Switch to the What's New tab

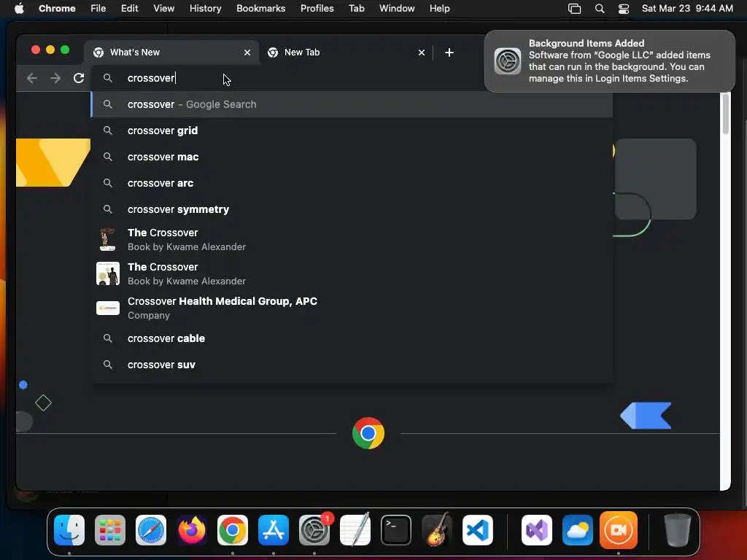(x=171, y=52)
